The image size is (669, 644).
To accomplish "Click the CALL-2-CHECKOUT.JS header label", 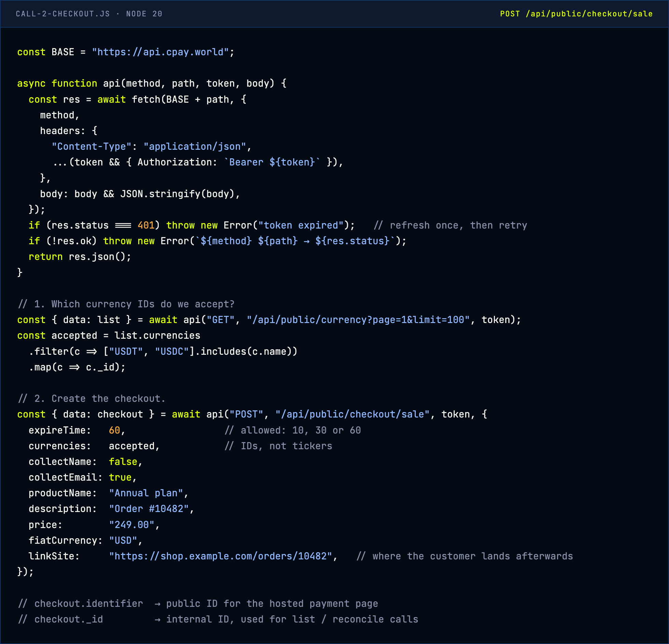I will coord(63,14).
